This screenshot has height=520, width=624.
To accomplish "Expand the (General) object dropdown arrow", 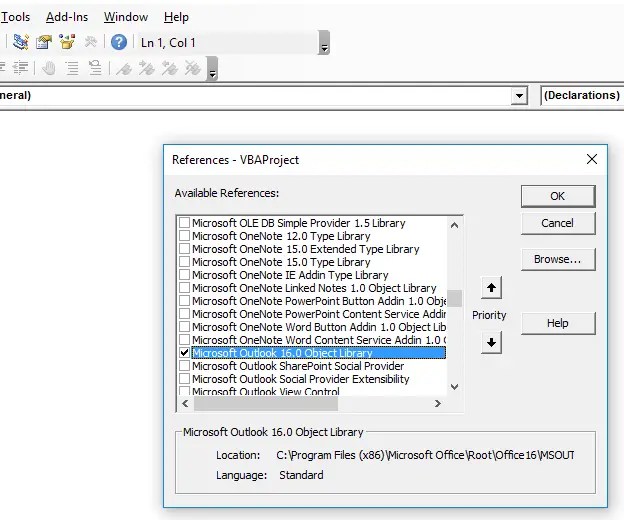I will click(519, 96).
